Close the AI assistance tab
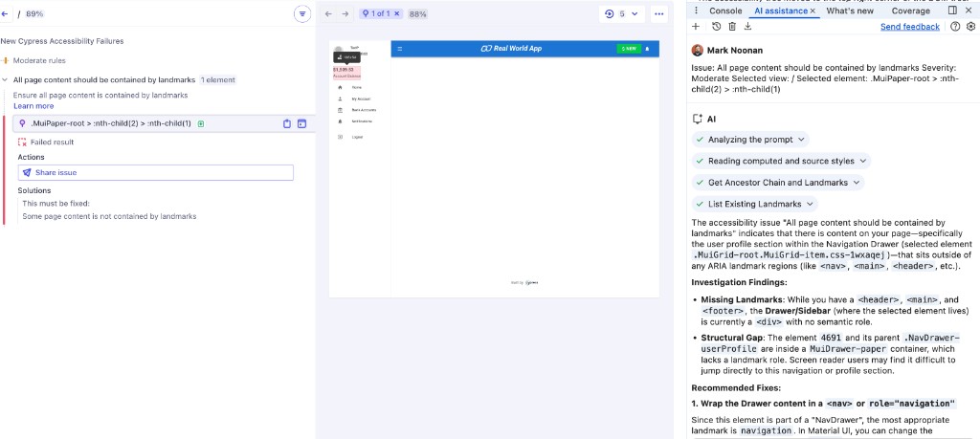The image size is (980, 439). 813,11
